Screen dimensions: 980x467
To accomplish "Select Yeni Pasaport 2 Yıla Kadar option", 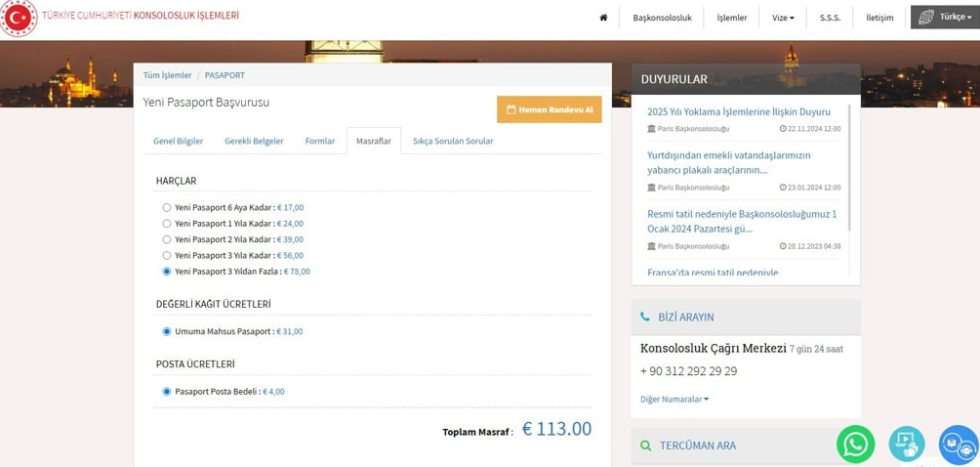I will point(167,239).
